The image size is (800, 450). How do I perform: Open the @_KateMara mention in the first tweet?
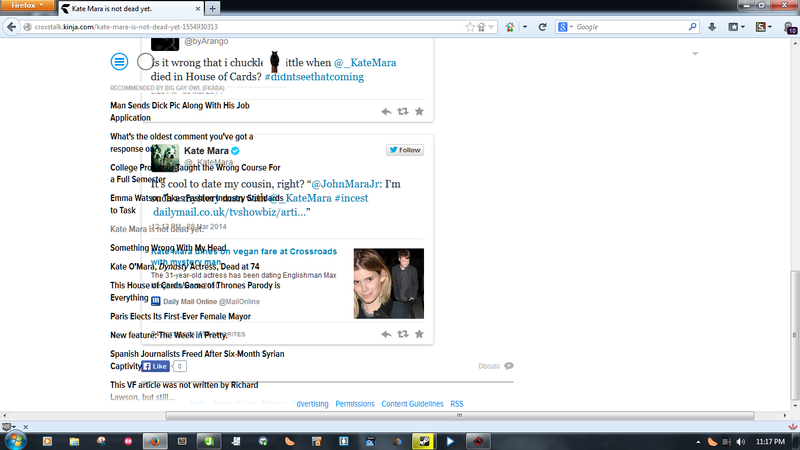tap(365, 62)
